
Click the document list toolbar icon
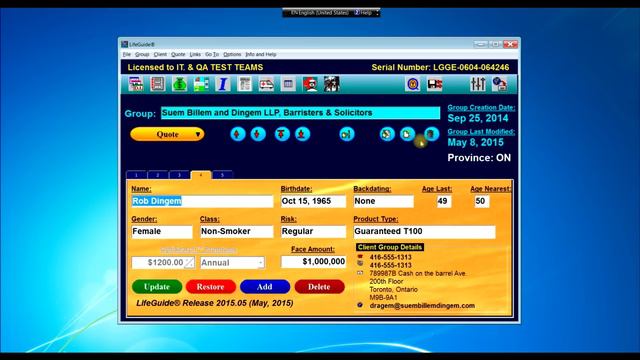pos(244,84)
